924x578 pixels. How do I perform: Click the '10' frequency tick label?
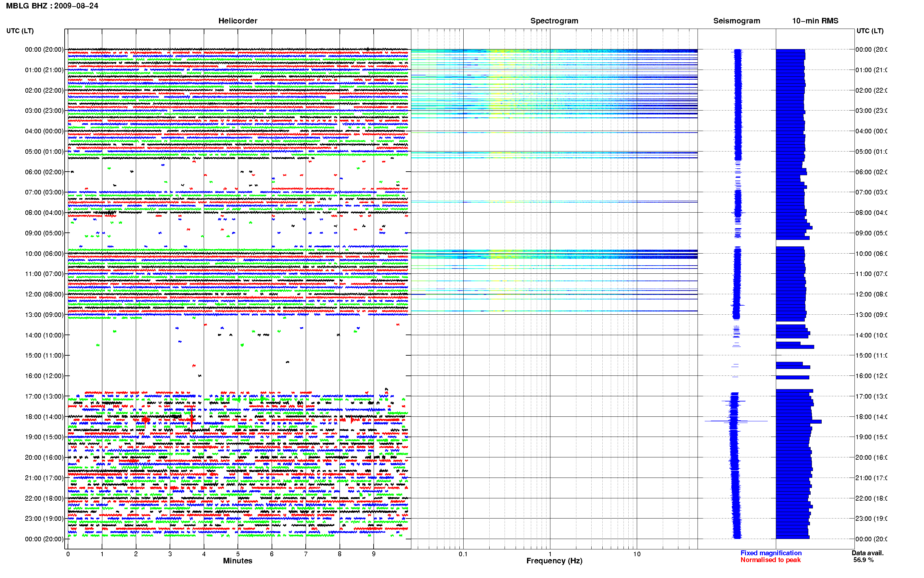(x=637, y=554)
